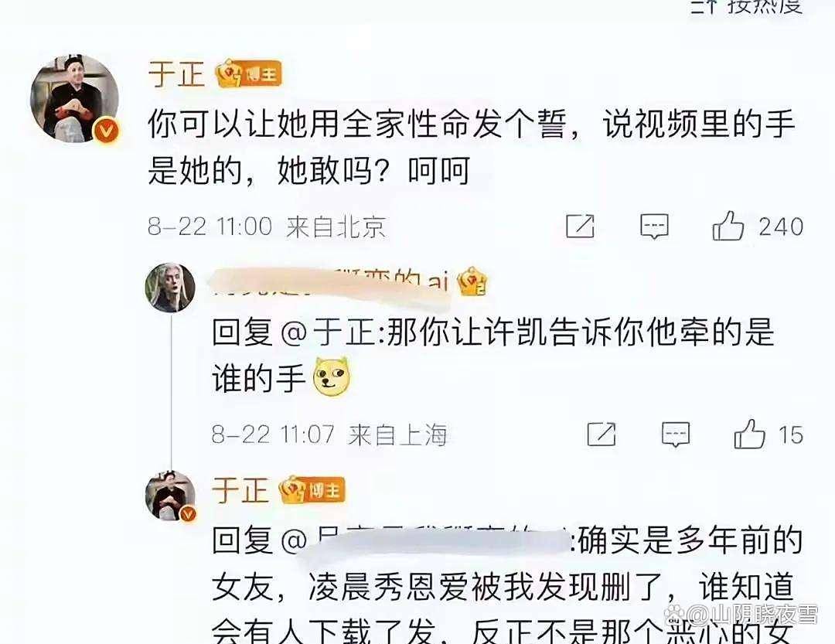Open the reply icon on 于正's top comment
Screen dimensions: 835x644
tap(654, 227)
